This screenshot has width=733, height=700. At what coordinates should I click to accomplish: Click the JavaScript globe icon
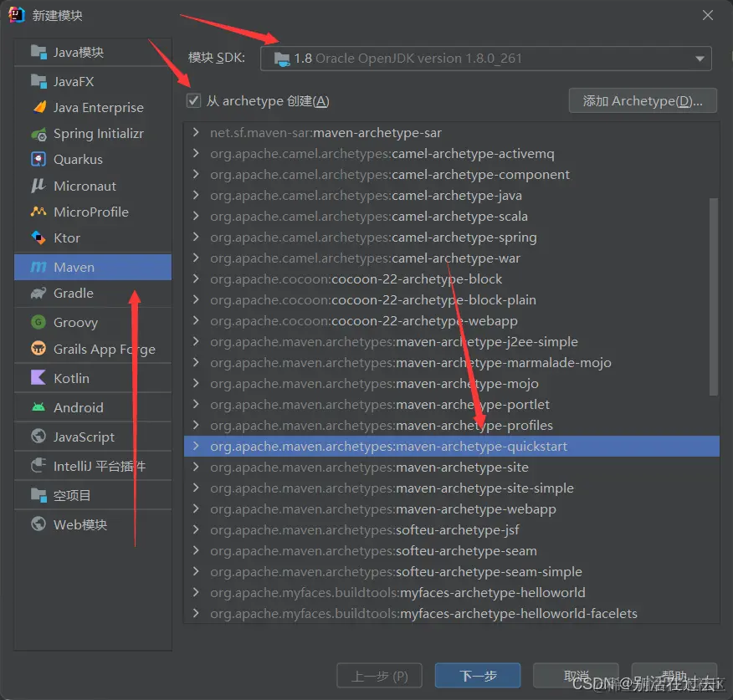(x=38, y=436)
